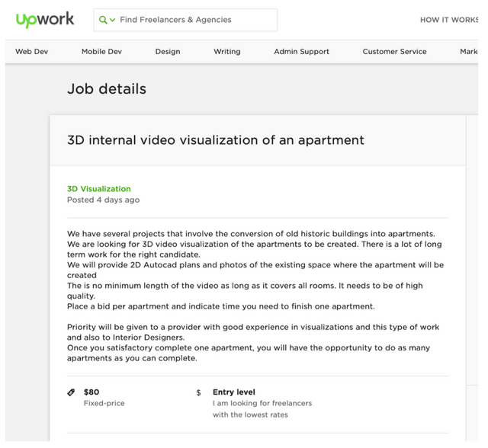Open the Customer Service category
Screen dimensions: 488x448
click(x=394, y=52)
